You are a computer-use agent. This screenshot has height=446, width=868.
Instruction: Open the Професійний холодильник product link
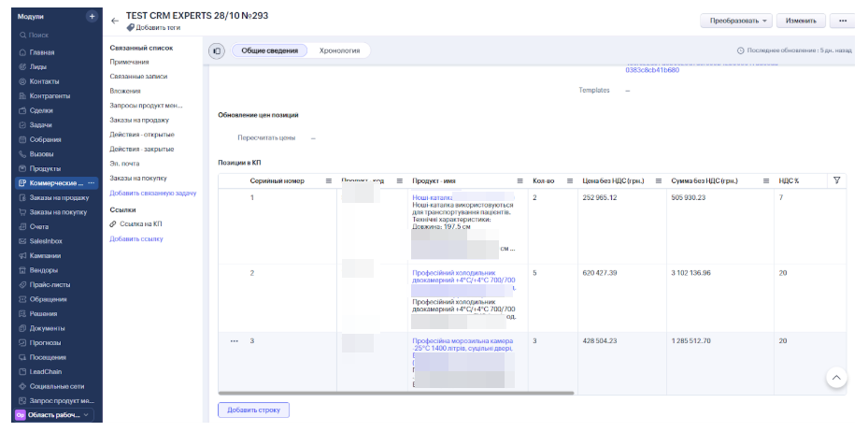tap(463, 277)
